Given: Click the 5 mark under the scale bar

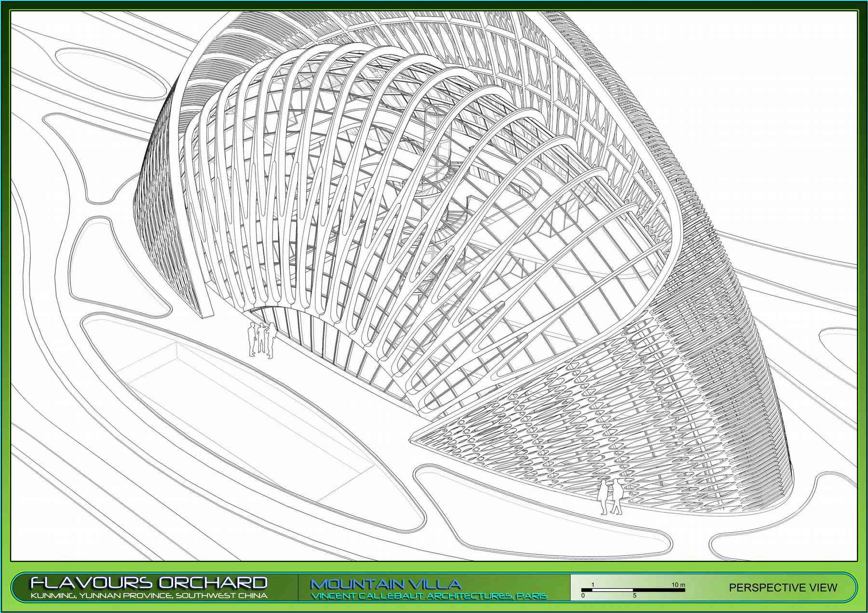Looking at the screenshot, I should coord(634,596).
